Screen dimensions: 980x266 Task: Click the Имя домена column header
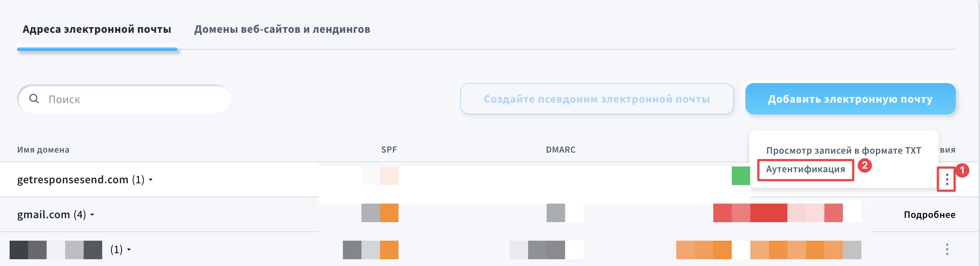[x=43, y=150]
